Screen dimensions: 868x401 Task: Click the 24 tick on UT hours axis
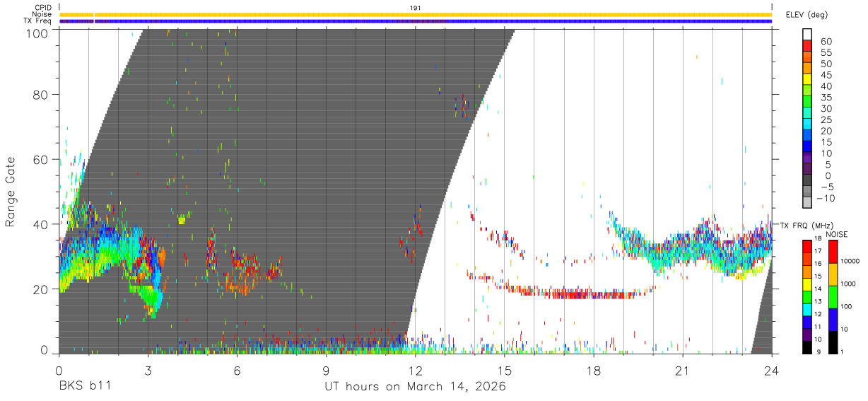tap(772, 371)
